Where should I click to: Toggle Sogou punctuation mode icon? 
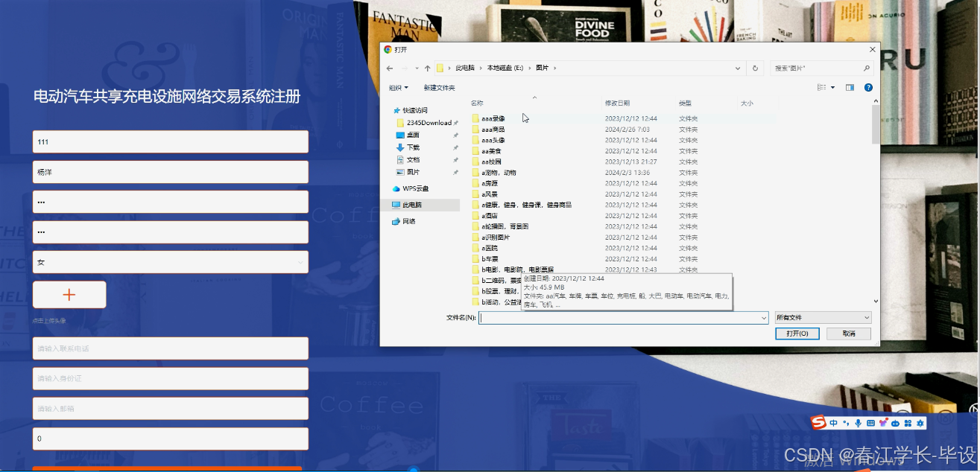(x=846, y=423)
